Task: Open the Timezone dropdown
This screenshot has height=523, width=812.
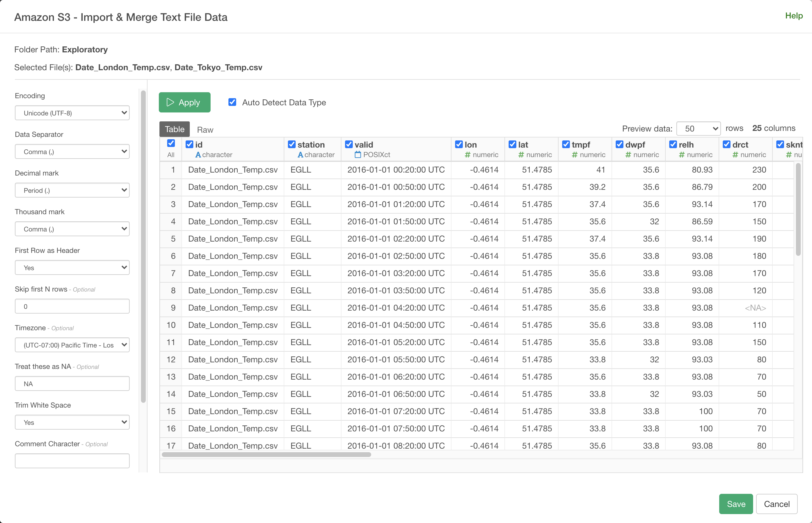Action: [72, 345]
